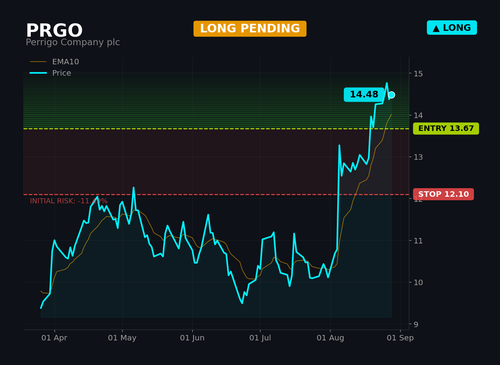Click the 01 May date axis label
Image resolution: width=500 pixels, height=365 pixels.
pyautogui.click(x=122, y=338)
